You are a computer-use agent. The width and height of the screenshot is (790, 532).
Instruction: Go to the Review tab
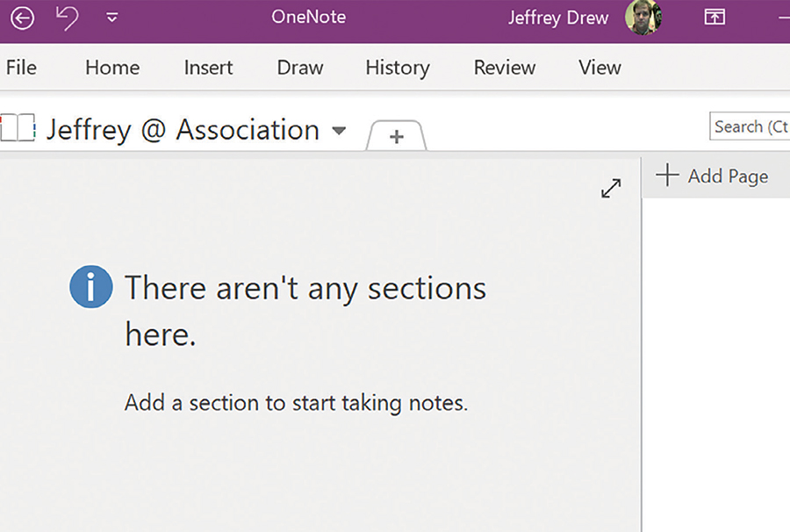click(504, 68)
